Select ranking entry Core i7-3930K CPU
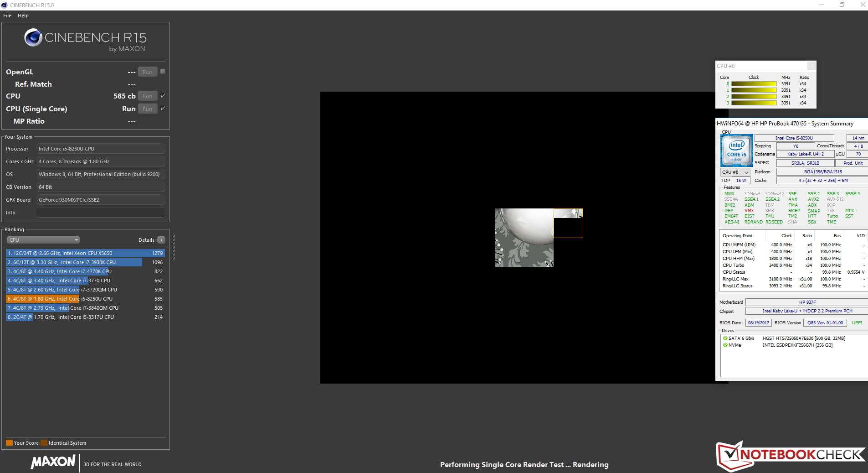 click(x=85, y=262)
